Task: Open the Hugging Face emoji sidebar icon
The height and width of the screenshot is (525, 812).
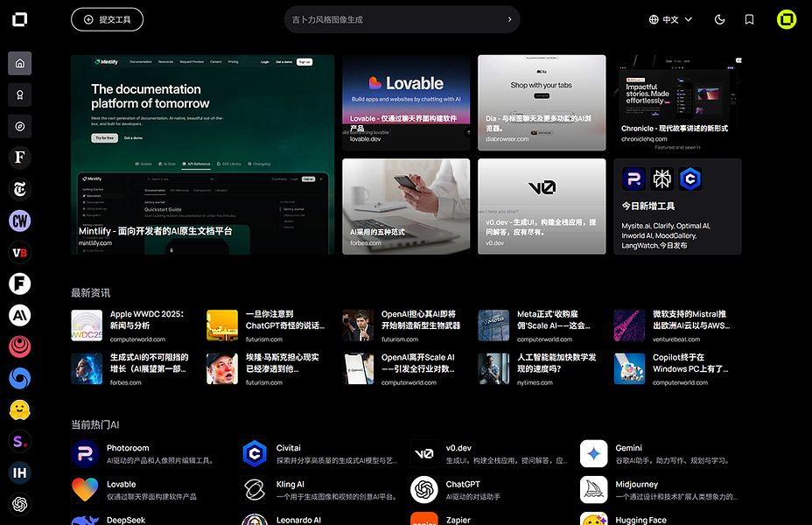Action: [19, 410]
